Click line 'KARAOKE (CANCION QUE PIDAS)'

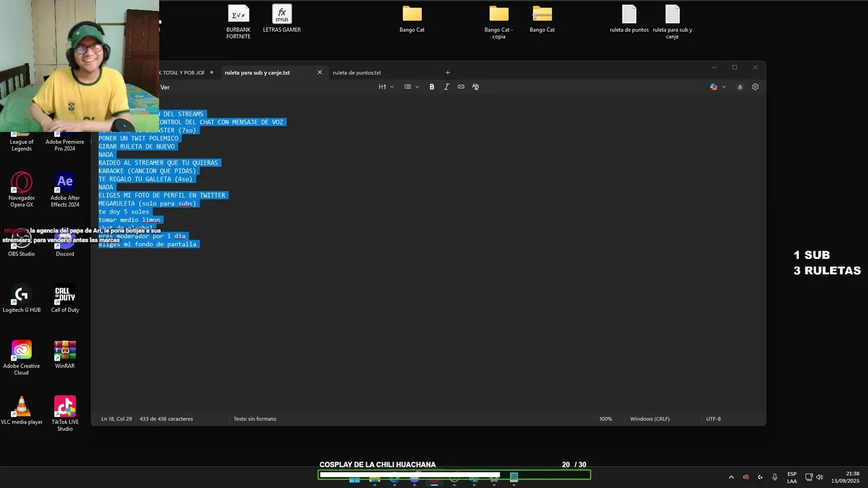click(x=147, y=171)
